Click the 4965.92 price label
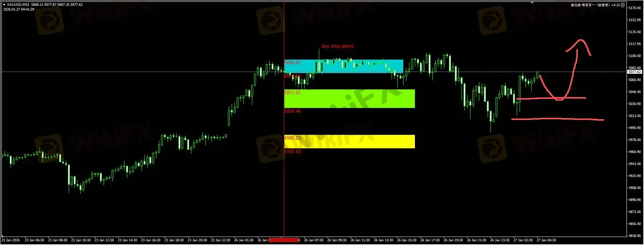 click(292, 152)
